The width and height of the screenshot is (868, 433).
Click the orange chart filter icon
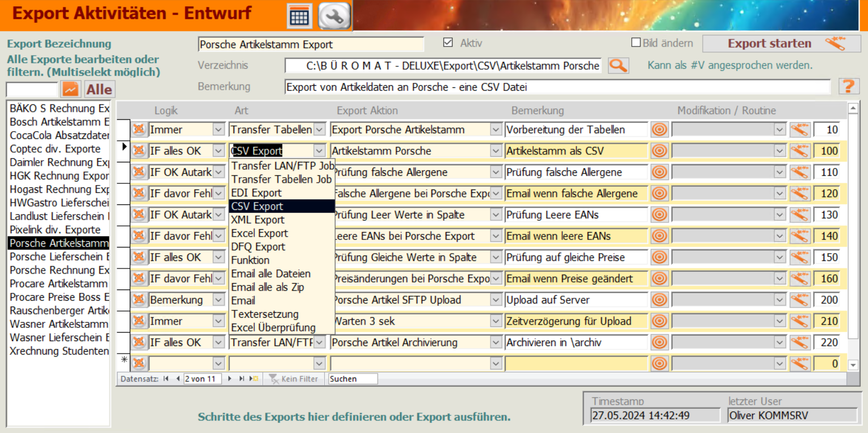[71, 90]
